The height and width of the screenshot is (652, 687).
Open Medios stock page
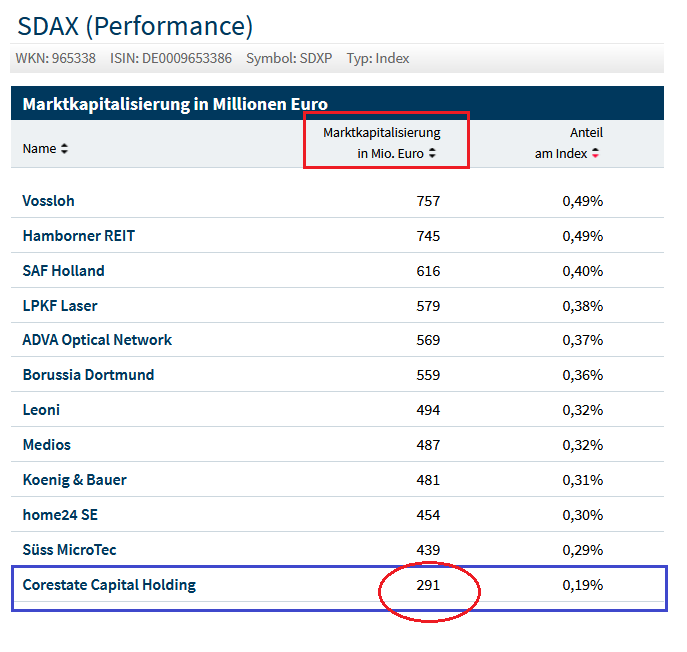coord(47,445)
